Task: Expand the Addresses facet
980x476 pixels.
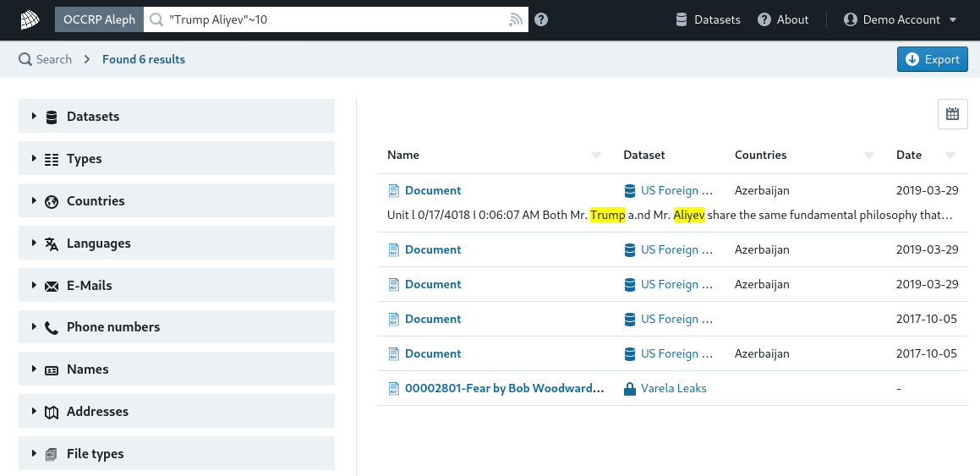Action: 177,412
